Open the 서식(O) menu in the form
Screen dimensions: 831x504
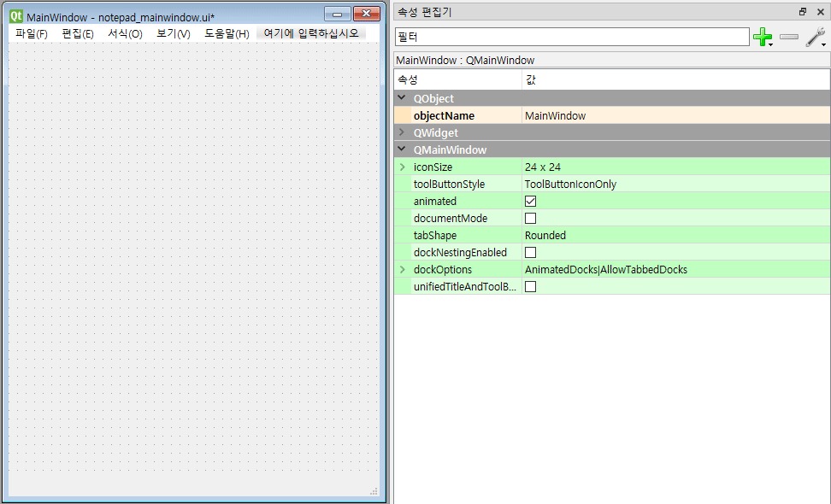click(x=125, y=34)
